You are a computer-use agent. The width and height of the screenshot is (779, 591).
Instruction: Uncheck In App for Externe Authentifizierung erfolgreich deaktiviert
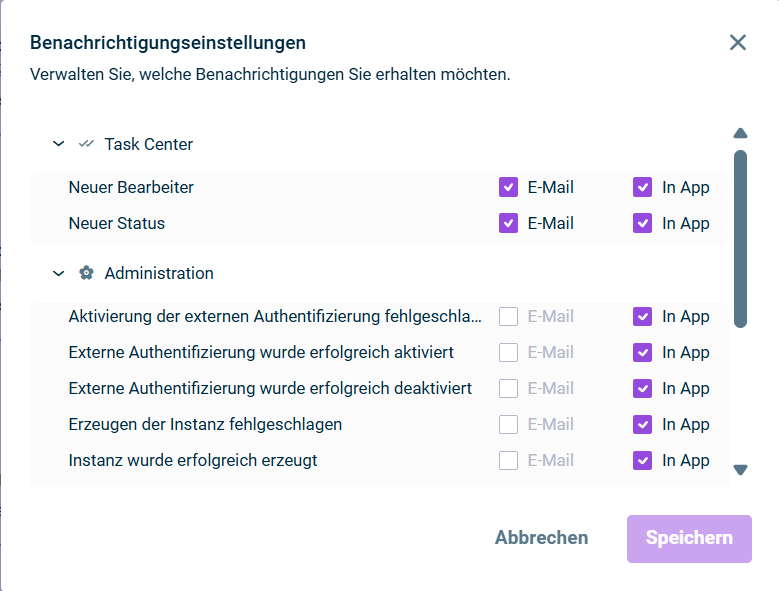coord(642,388)
